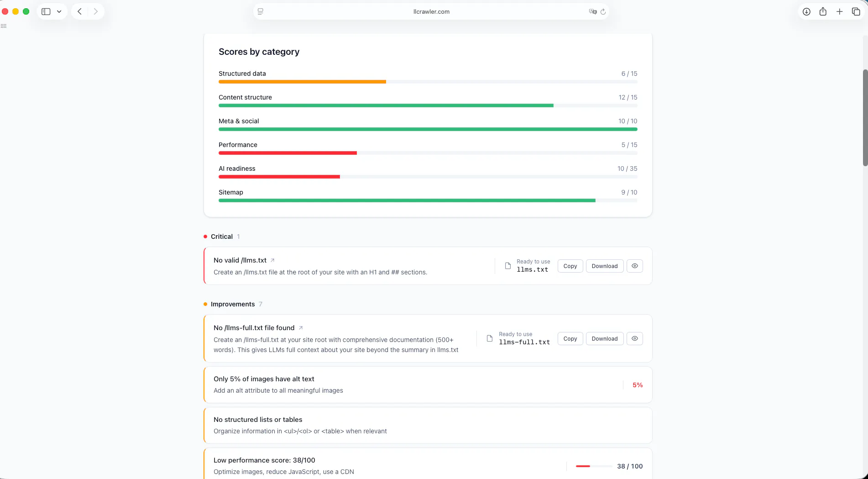868x479 pixels.
Task: Click the llms.txt file document icon
Action: 507,266
